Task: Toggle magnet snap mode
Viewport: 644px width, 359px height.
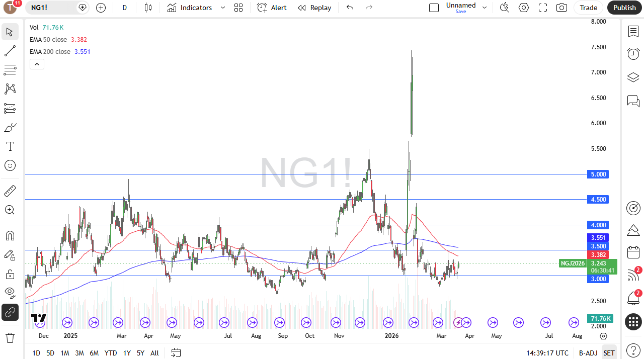Action: click(10, 235)
